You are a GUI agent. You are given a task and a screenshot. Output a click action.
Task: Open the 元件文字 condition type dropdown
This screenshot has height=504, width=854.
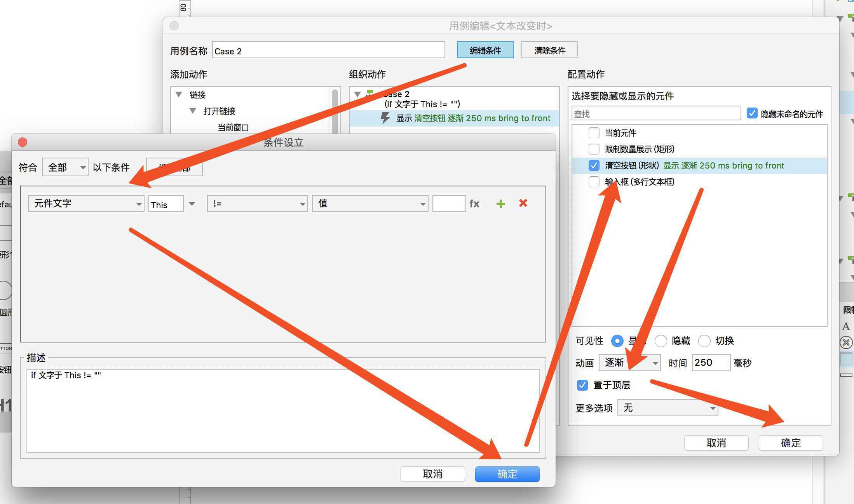(x=86, y=203)
